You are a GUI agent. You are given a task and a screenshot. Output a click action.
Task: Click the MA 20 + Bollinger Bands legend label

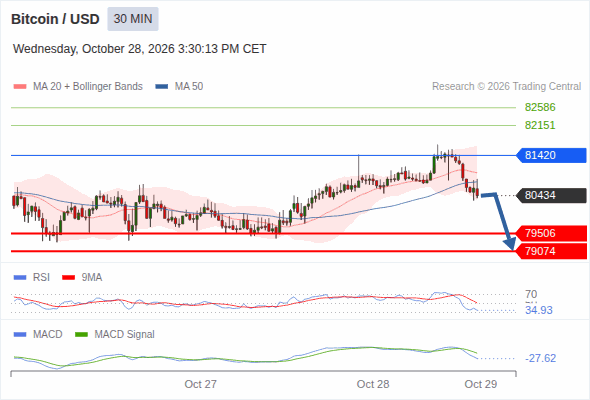pos(88,87)
